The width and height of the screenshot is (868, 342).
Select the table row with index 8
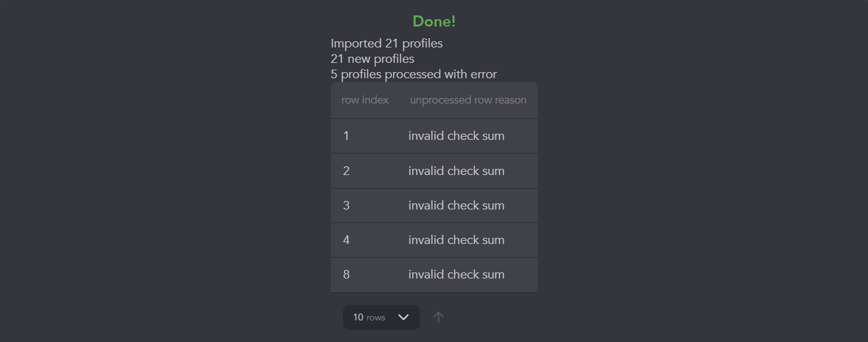(434, 274)
